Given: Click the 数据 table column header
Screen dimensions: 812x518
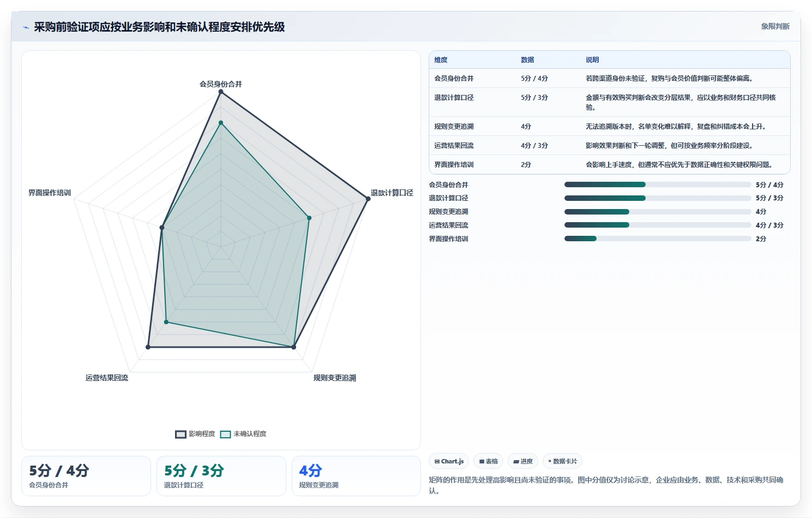Looking at the screenshot, I should pyautogui.click(x=527, y=60).
